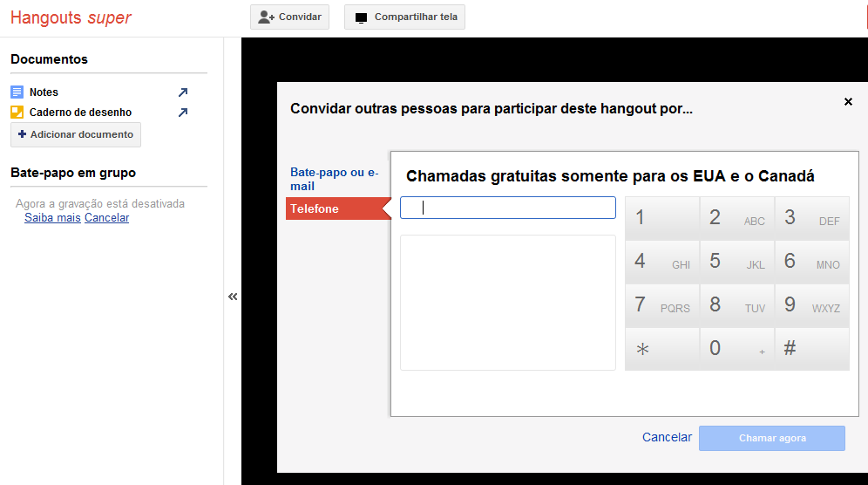Click the Compartilhar tela screen icon

(x=361, y=17)
